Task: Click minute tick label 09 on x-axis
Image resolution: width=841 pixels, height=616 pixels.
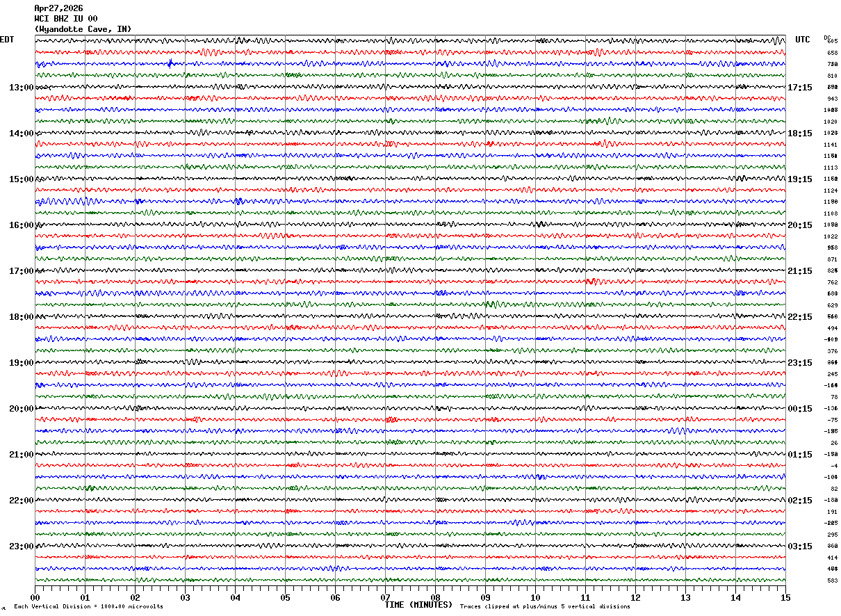Action: (485, 597)
